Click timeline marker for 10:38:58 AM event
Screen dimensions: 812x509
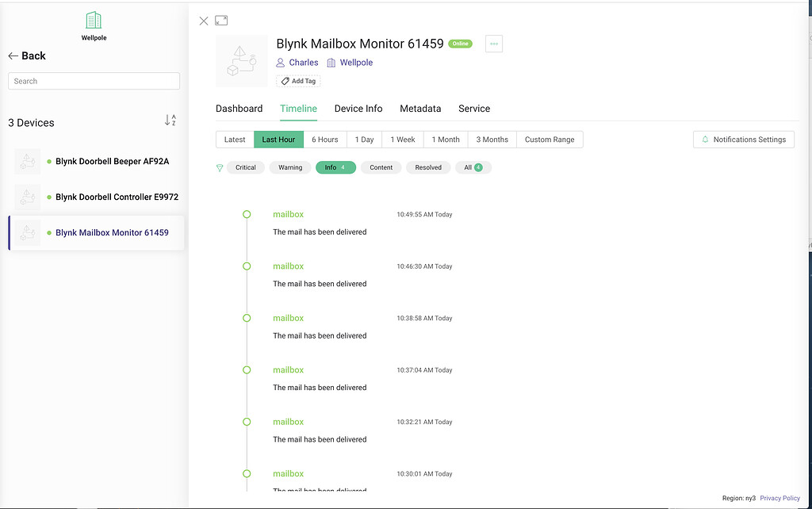click(x=247, y=318)
